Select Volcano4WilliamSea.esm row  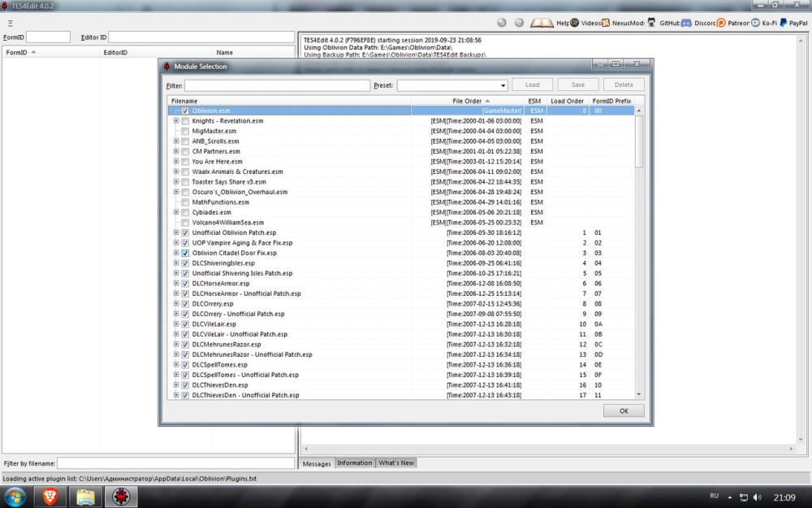click(401, 223)
